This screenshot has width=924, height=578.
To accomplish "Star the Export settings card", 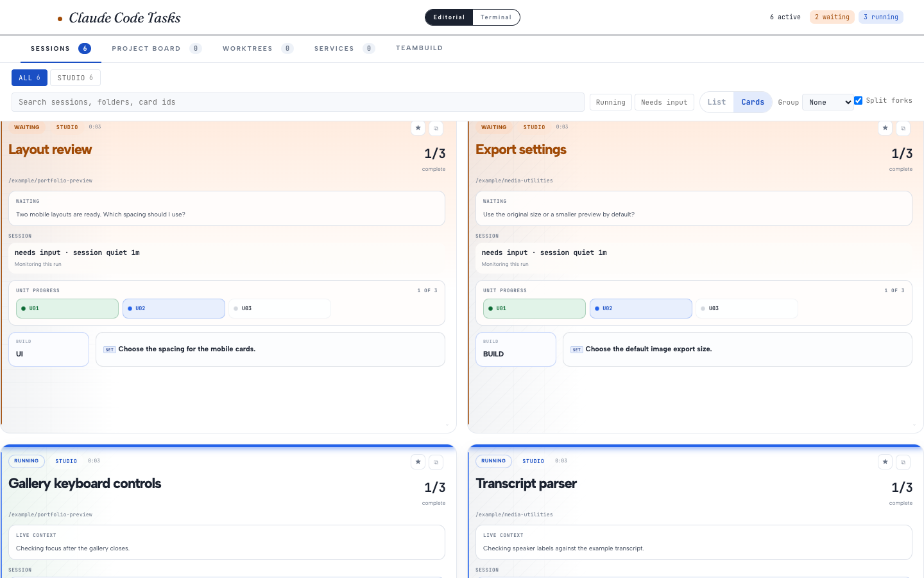I will tap(886, 128).
